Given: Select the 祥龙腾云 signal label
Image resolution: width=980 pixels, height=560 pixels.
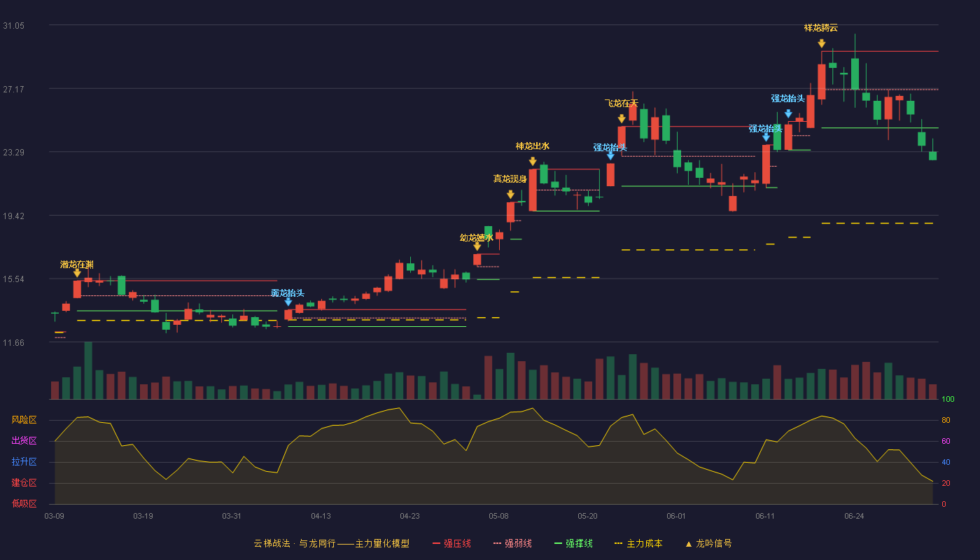Looking at the screenshot, I should pos(821,28).
